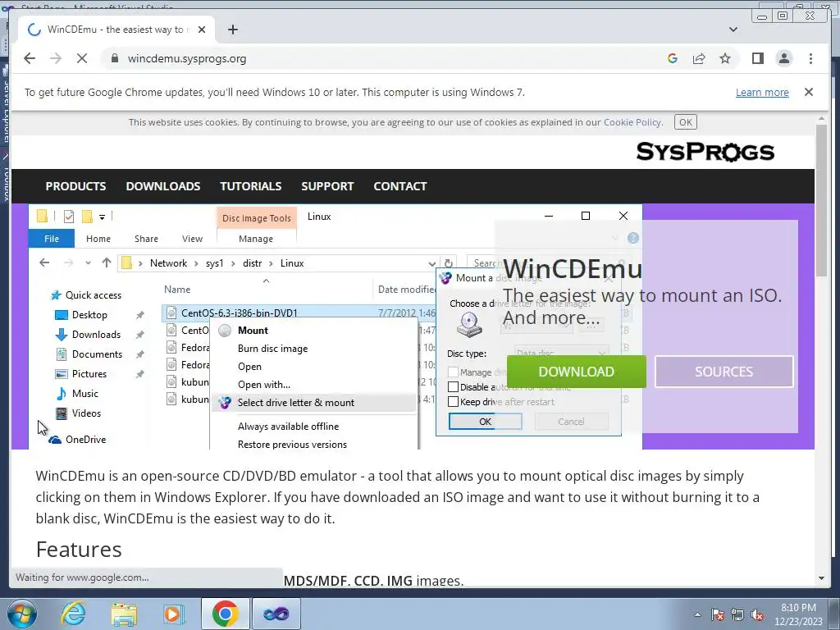Click the Desktop icon in navigation pane
This screenshot has height=630, width=840.
[61, 315]
